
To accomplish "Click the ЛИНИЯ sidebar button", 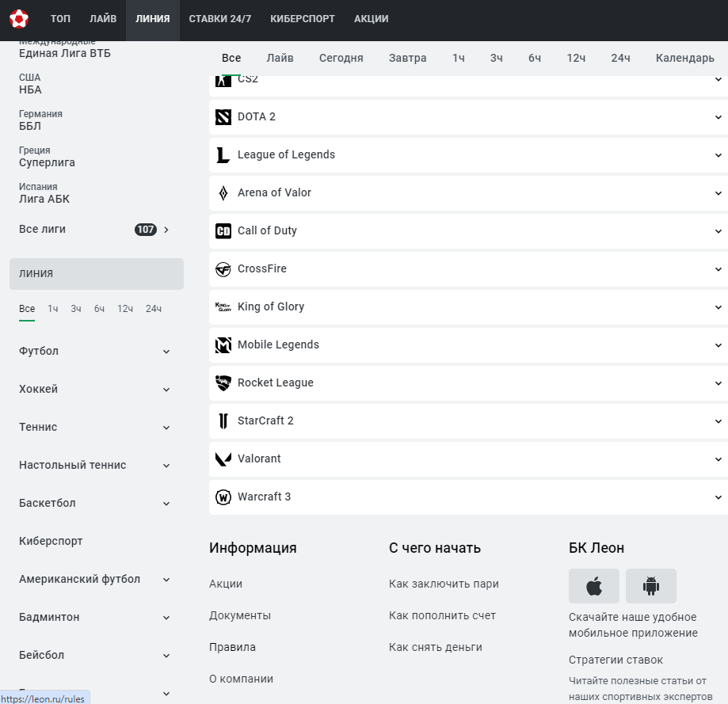I will click(97, 274).
